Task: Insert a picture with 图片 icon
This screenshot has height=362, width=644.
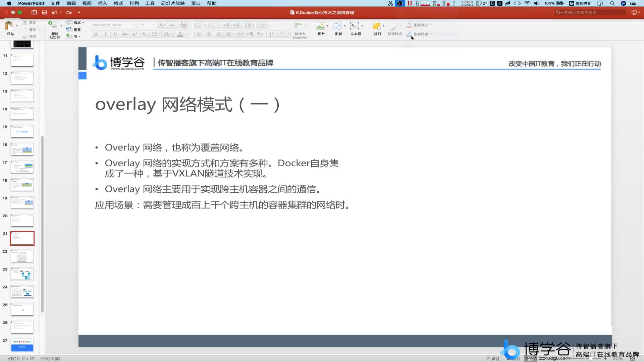Action: pos(320,26)
